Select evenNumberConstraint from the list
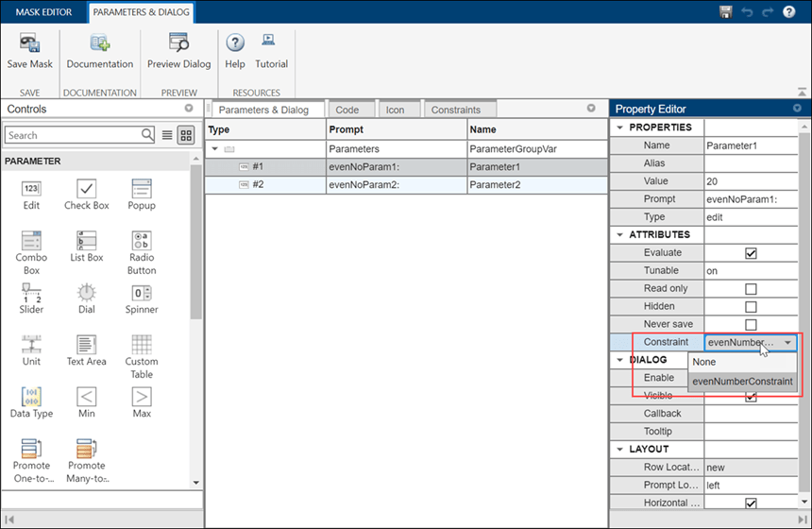Image resolution: width=812 pixels, height=529 pixels. click(741, 382)
